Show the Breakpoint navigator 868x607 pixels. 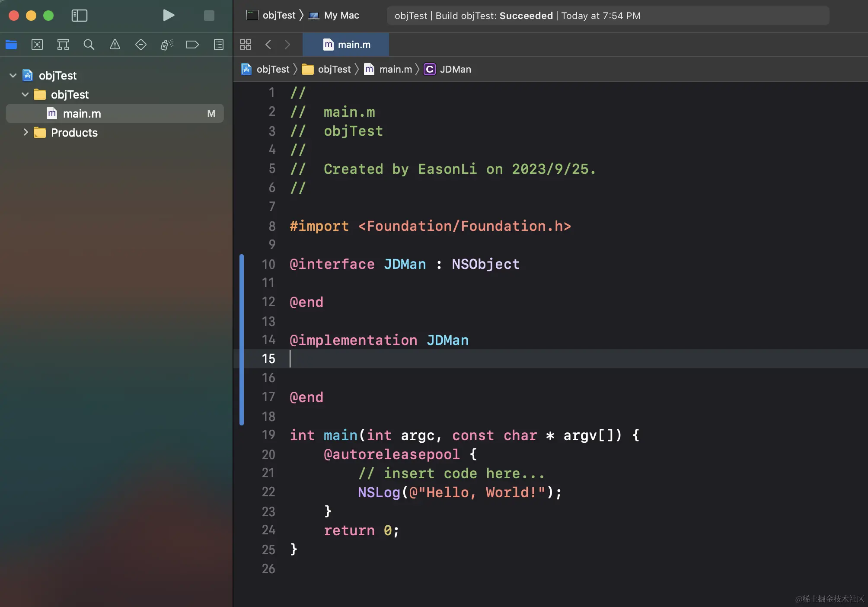[192, 45]
